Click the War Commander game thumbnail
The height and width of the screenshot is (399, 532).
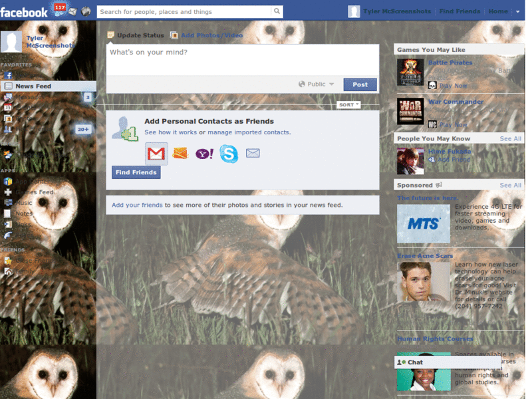410,111
